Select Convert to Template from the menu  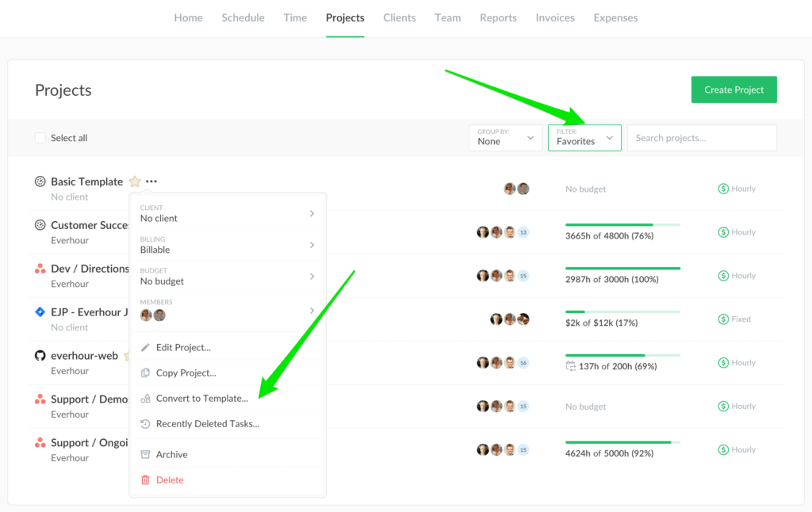pyautogui.click(x=204, y=398)
